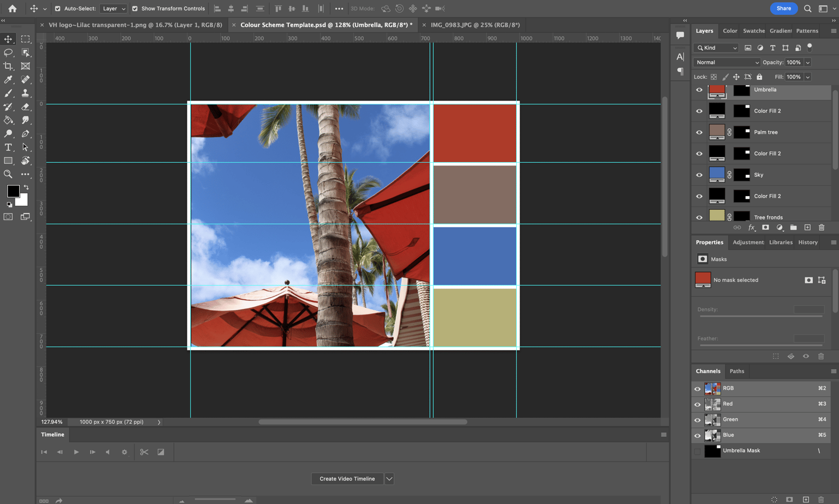
Task: Open Create Video Timeline dropdown arrow
Action: pos(389,479)
